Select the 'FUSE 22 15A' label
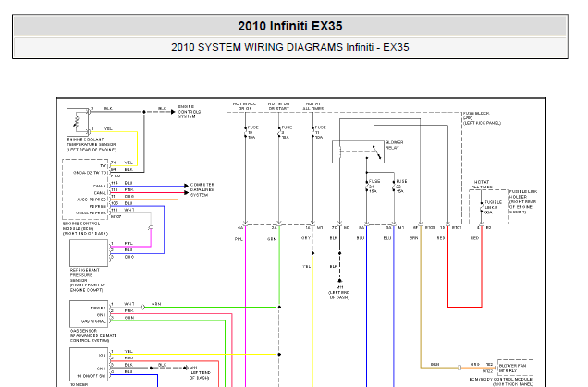This screenshot has height=387, width=588. tap(401, 187)
